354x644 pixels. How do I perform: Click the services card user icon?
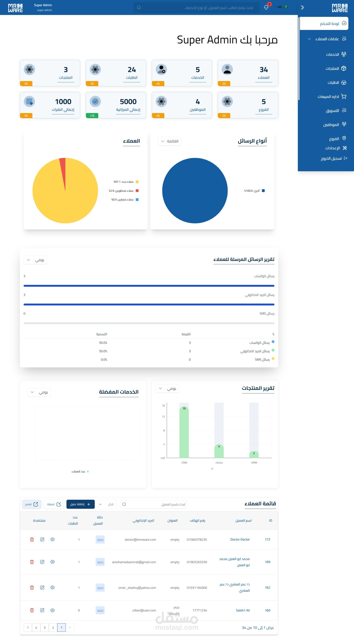point(161,69)
